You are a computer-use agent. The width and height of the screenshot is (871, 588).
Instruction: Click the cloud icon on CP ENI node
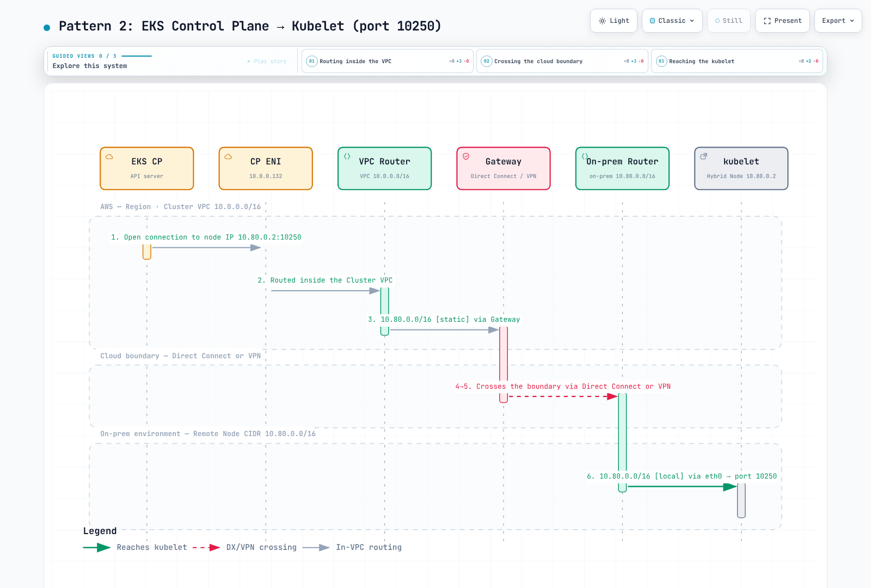(x=228, y=156)
